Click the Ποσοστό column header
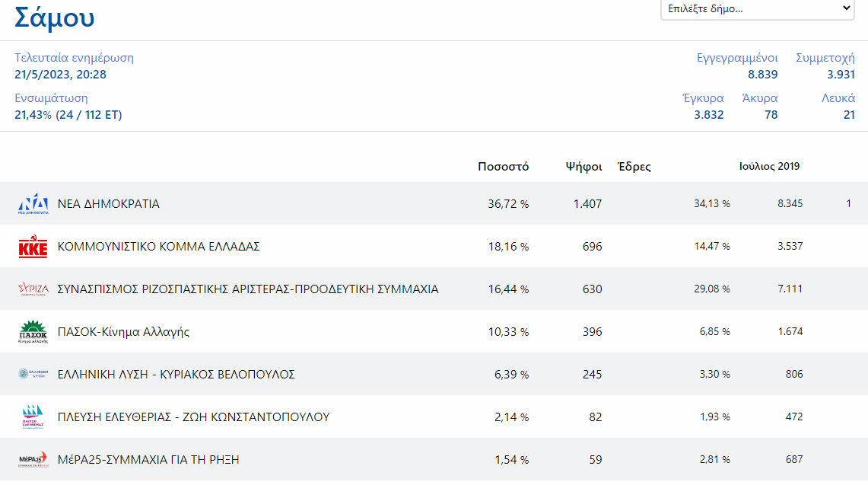This screenshot has width=868, height=482. tap(503, 166)
